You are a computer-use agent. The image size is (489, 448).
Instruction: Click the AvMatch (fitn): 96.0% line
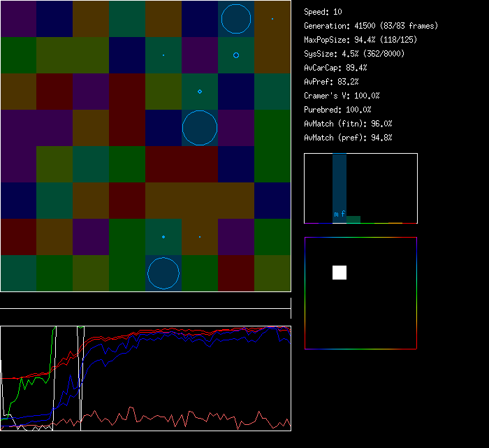pyautogui.click(x=348, y=124)
